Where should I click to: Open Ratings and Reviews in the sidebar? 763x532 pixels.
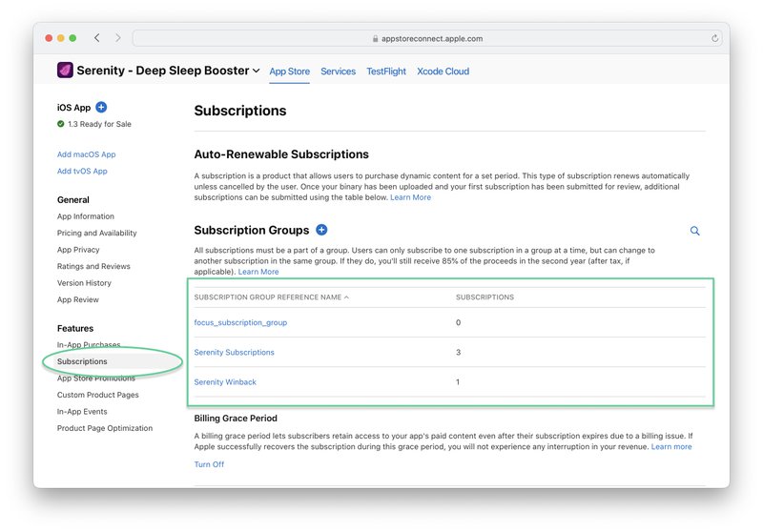coord(93,267)
